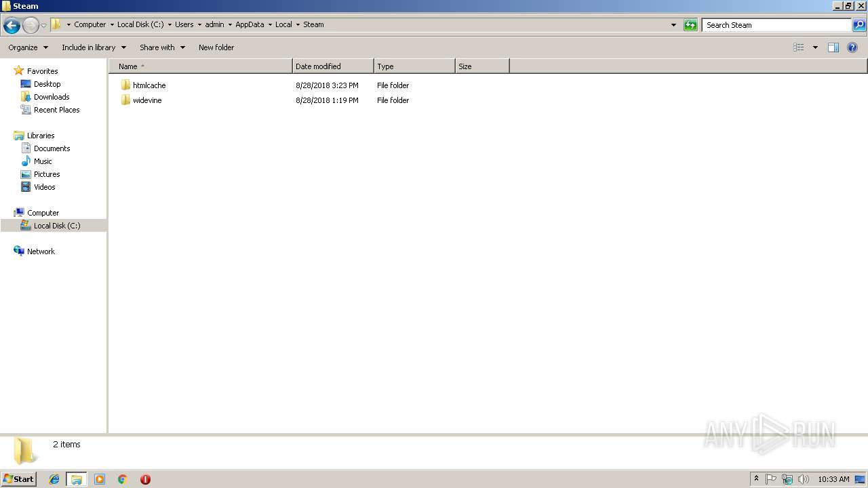Sort by Date modified column header

333,66
